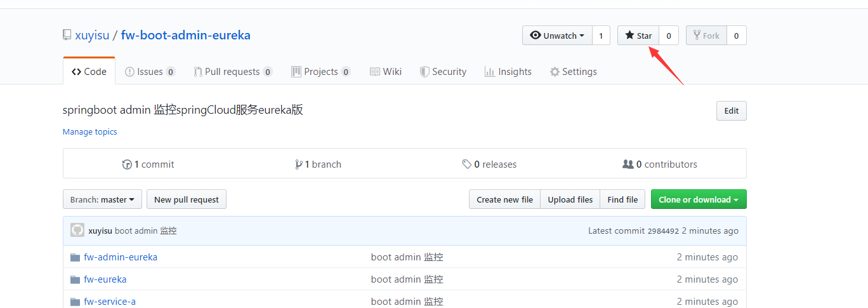Click the Settings gear icon

coord(555,72)
